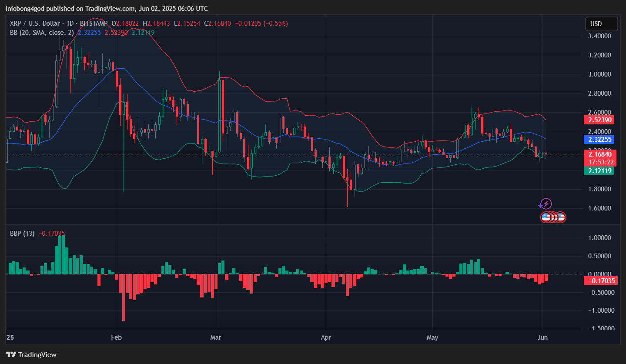Image resolution: width=626 pixels, height=364 pixels.
Task: Click the May date on time axis
Action: (x=432, y=337)
